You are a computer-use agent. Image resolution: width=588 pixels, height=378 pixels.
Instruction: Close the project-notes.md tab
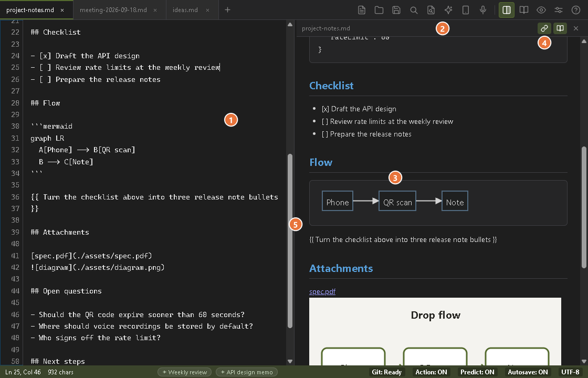(x=62, y=10)
